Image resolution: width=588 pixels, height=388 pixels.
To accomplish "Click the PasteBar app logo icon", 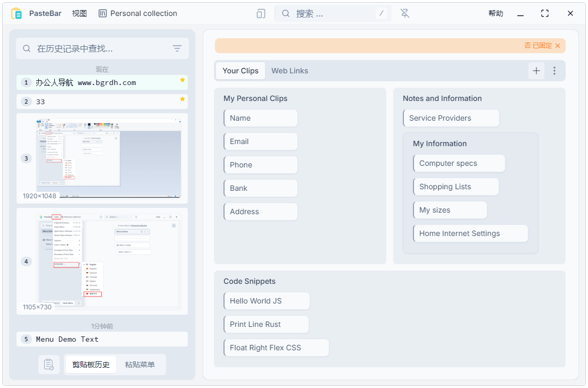I will coord(16,13).
